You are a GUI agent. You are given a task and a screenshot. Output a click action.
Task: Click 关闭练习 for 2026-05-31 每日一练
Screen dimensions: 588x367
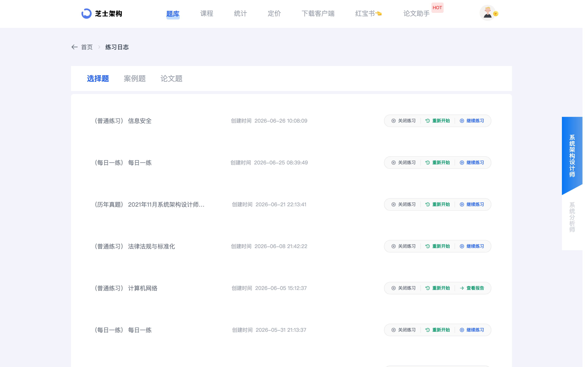click(407, 330)
